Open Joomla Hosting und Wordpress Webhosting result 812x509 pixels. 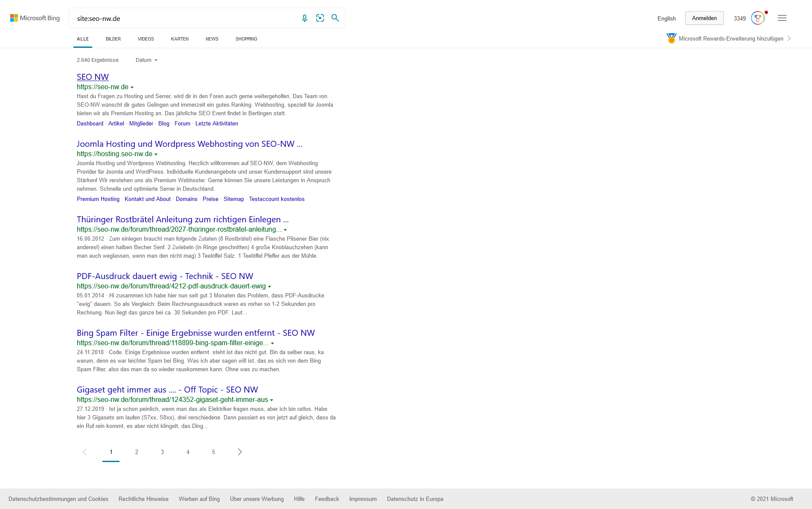click(189, 144)
